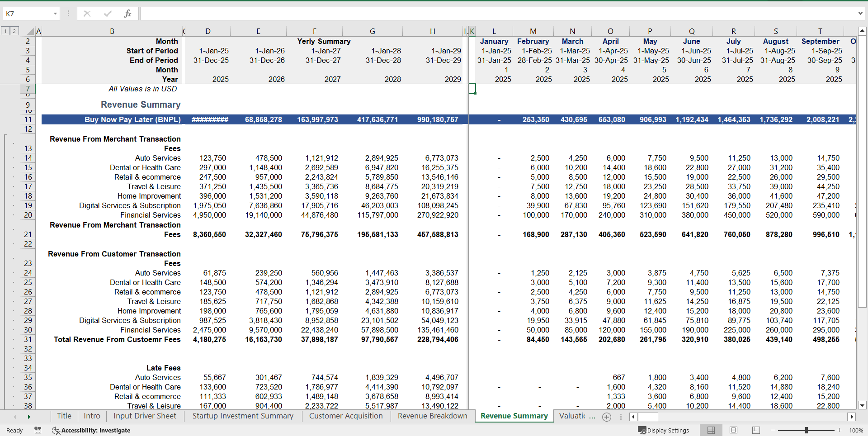The height and width of the screenshot is (437, 868).
Task: Switch to Input Driver Sheet tab
Action: pos(145,416)
